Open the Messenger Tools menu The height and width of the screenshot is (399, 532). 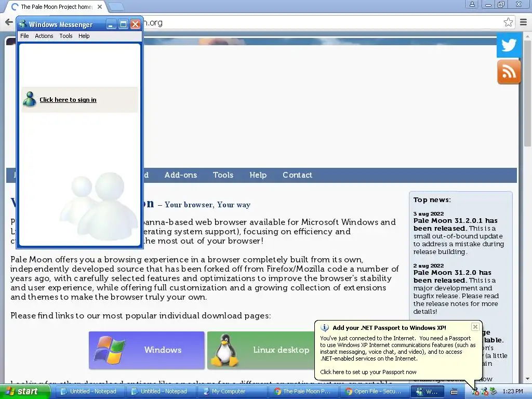(x=66, y=36)
